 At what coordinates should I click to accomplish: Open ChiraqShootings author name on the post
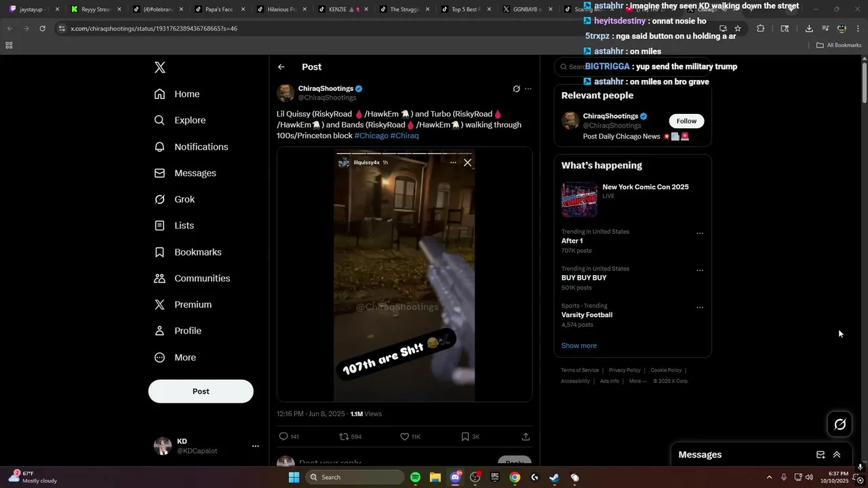325,89
